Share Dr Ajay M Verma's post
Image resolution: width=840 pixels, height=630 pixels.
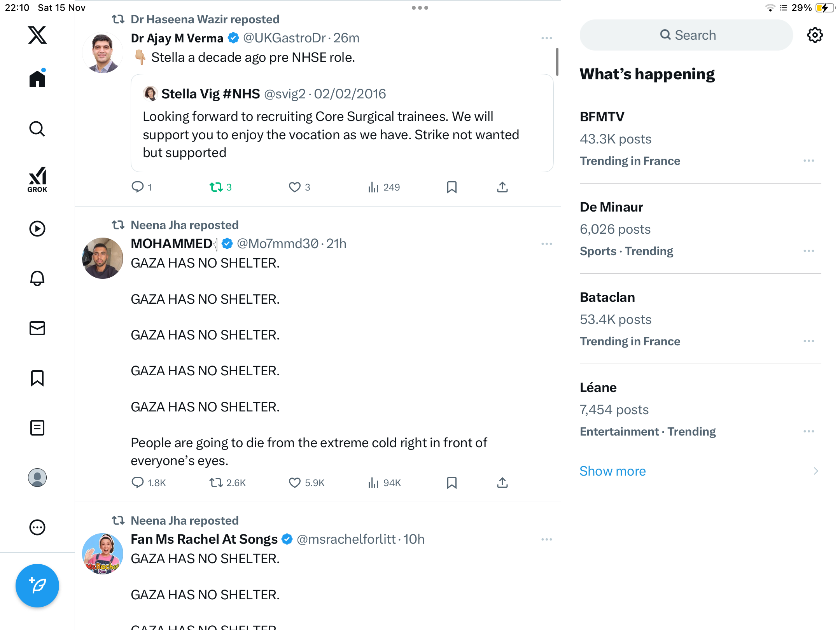tap(502, 187)
